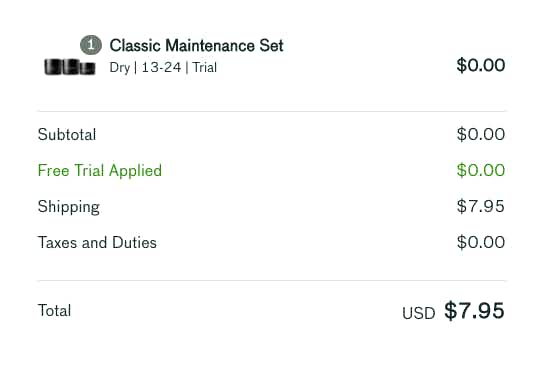This screenshot has height=375, width=546.
Task: Click the word Dry in variant details
Action: pyautogui.click(x=120, y=68)
